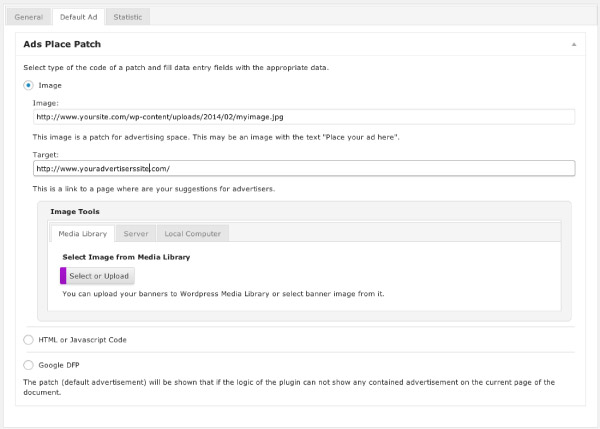
Task: Open the Server tab in Image Tools
Action: [136, 233]
